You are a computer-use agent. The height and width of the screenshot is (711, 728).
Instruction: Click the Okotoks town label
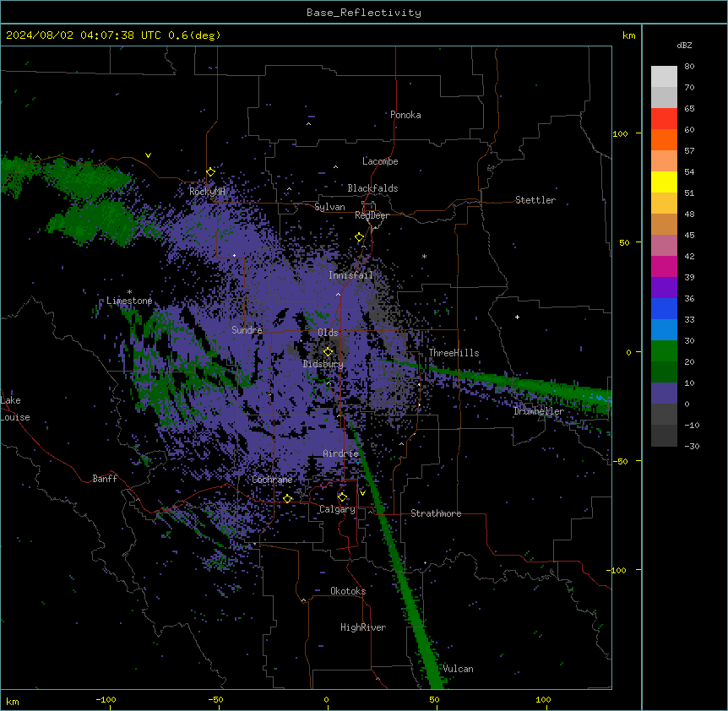pos(348,591)
